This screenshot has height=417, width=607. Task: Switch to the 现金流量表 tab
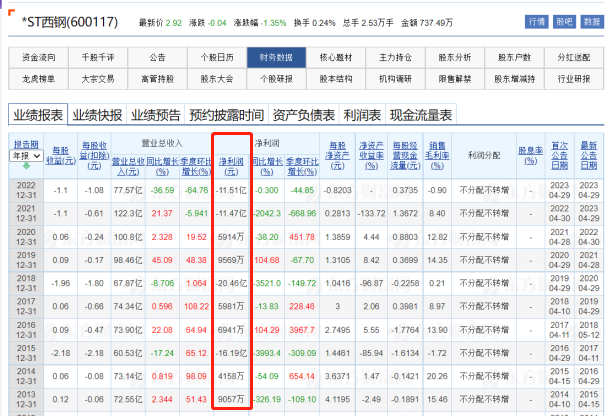pos(421,115)
